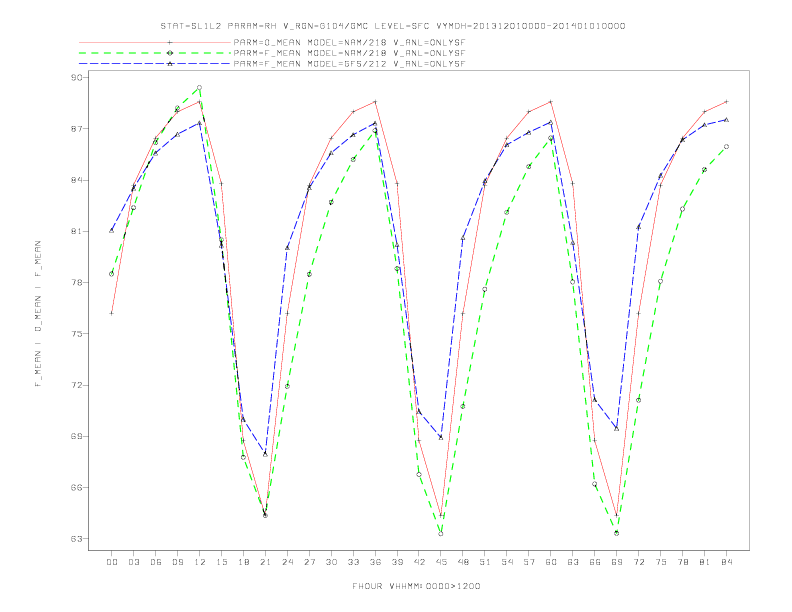The height and width of the screenshot is (612, 792).
Task: Click y-axis tick label 66
Action: (x=78, y=488)
